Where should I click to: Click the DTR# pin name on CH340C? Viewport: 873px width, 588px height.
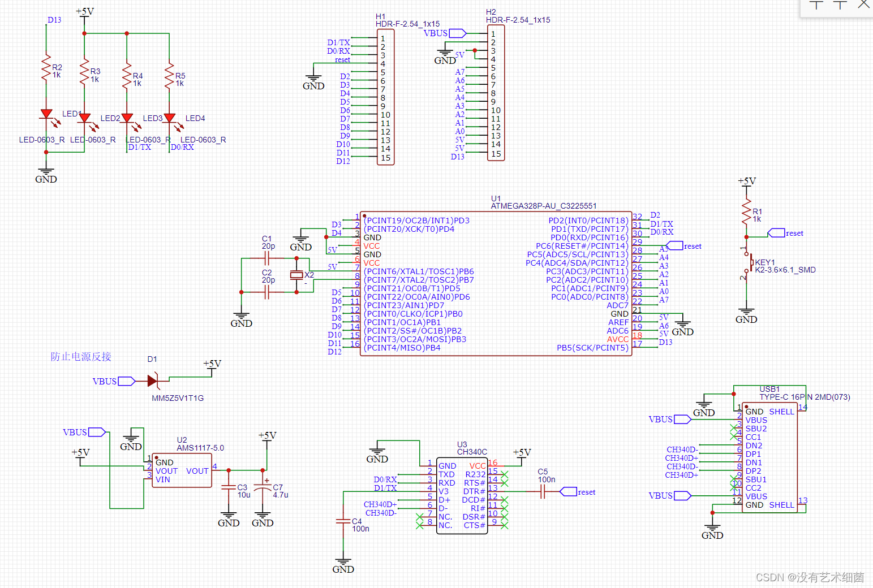point(474,491)
